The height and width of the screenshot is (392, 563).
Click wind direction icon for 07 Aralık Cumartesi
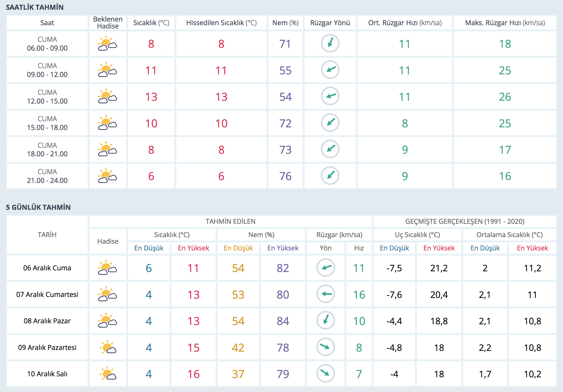[x=325, y=294]
